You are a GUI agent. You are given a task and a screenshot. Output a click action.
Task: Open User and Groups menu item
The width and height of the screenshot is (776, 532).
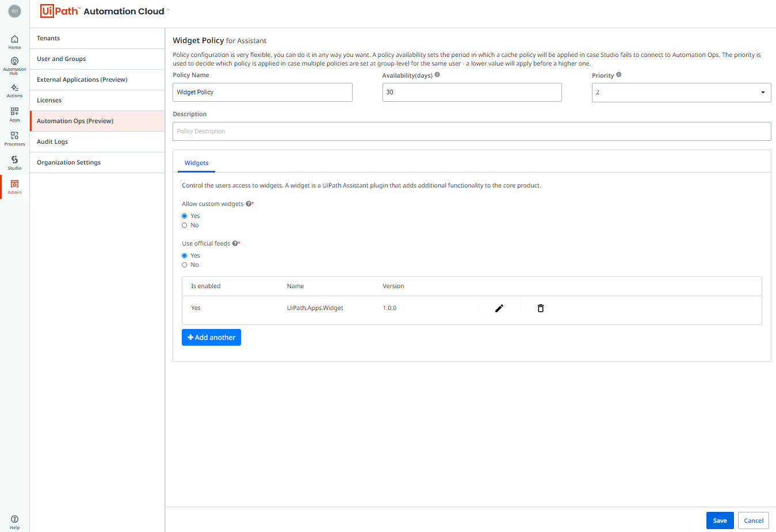97,59
